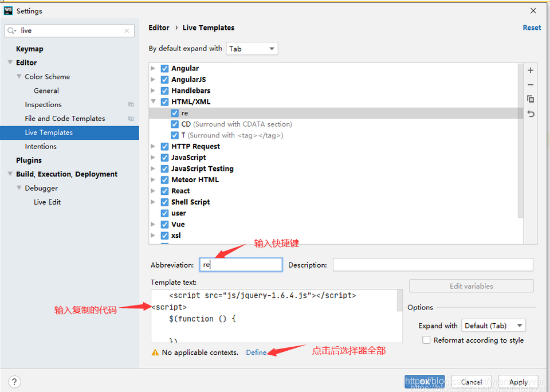This screenshot has height=392, width=550.
Task: Click the Reset link
Action: [532, 28]
